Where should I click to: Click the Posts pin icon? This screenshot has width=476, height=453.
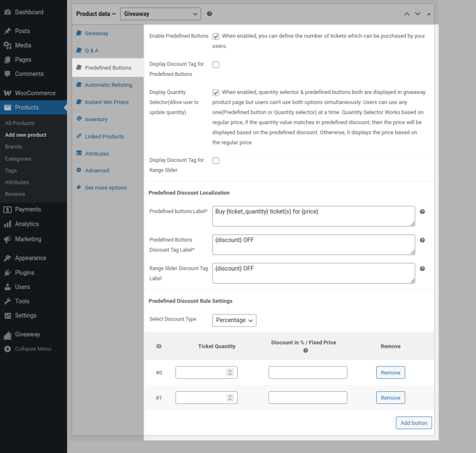[8, 31]
